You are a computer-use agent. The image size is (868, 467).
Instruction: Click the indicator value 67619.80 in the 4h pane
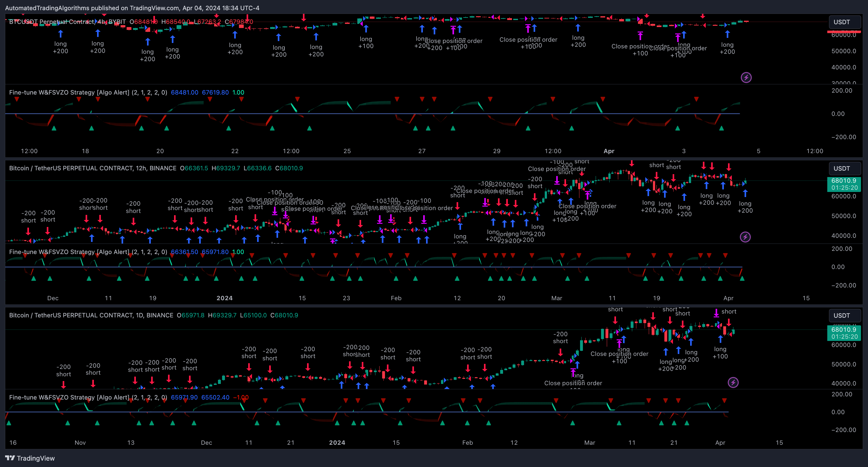tap(215, 92)
